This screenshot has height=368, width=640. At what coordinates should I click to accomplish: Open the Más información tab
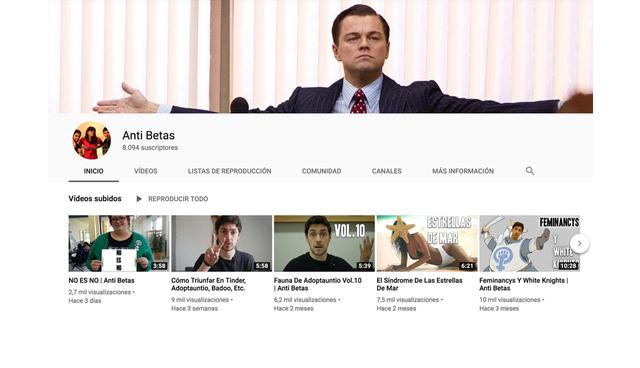[463, 171]
